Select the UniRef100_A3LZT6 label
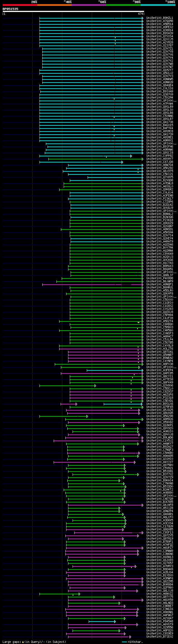The image size is (178, 644). 160,349
